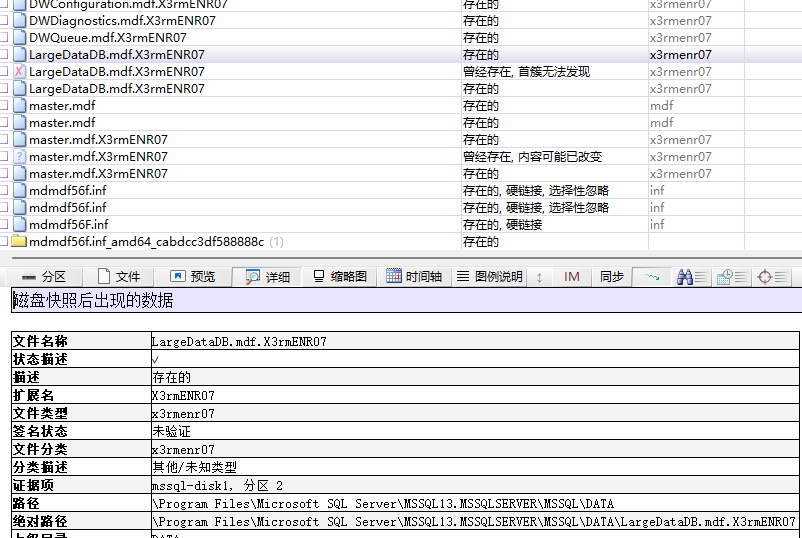
Task: Click the folder icon of mdmdf56f.inf_amd64_cabdcc3df588888c
Action: [x=19, y=241]
